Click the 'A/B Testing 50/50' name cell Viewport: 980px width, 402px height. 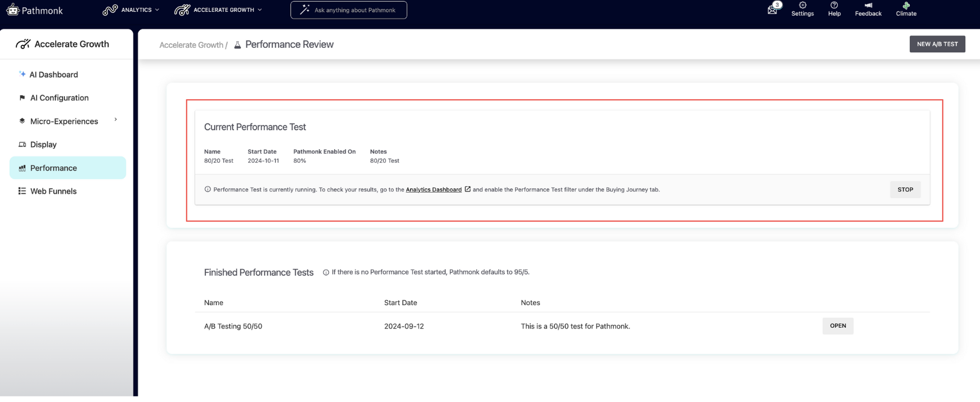233,327
